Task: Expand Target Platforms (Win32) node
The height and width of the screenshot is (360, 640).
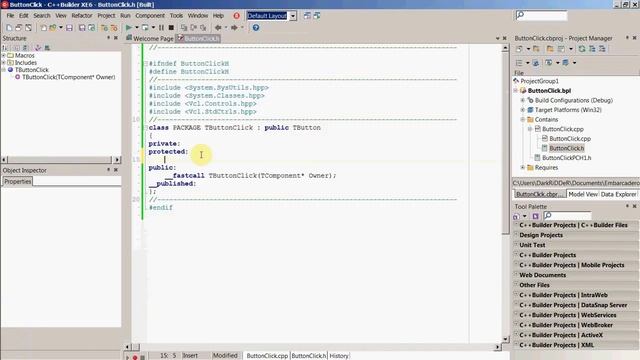Action: (523, 110)
